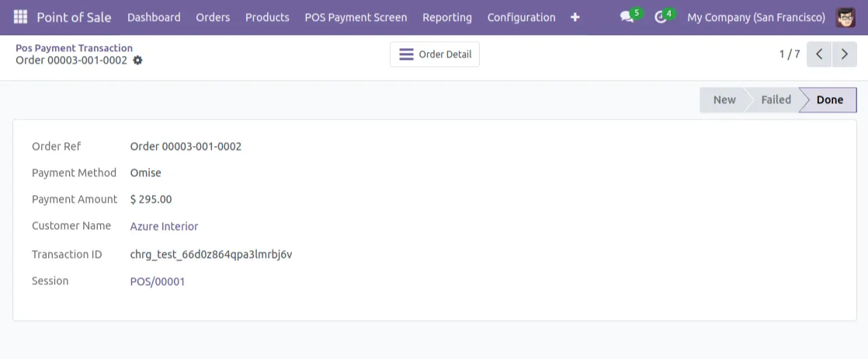Open the gear actions menu beside order title
This screenshot has width=868, height=359.
coord(137,61)
